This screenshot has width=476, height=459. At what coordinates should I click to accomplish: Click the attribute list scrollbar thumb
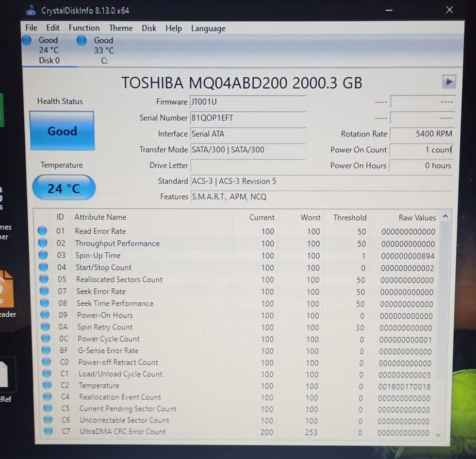pyautogui.click(x=443, y=300)
